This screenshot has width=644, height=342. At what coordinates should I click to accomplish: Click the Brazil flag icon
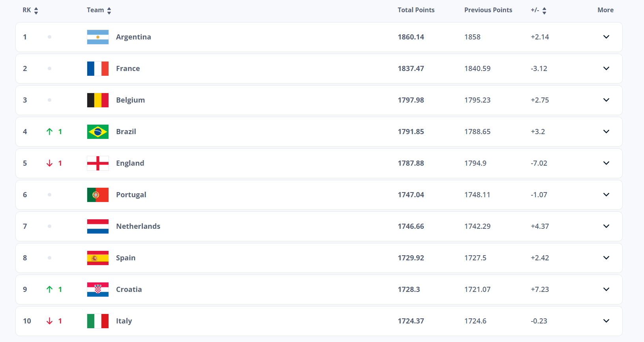(97, 132)
